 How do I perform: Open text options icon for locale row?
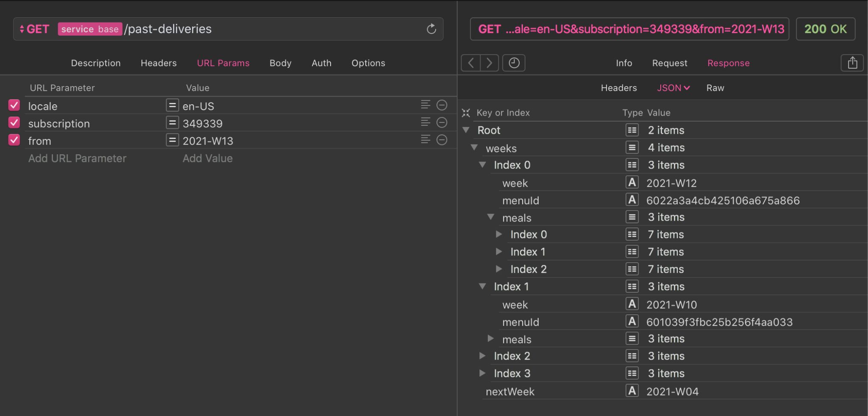[426, 105]
